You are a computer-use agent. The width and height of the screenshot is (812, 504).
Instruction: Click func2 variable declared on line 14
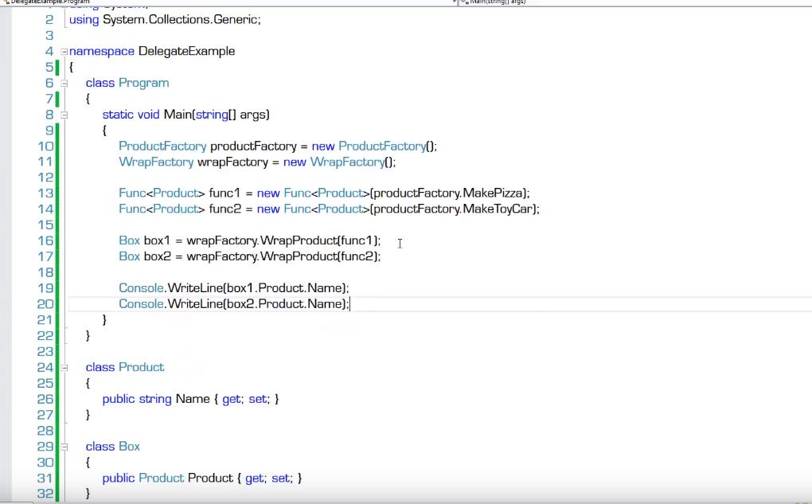[x=225, y=209]
